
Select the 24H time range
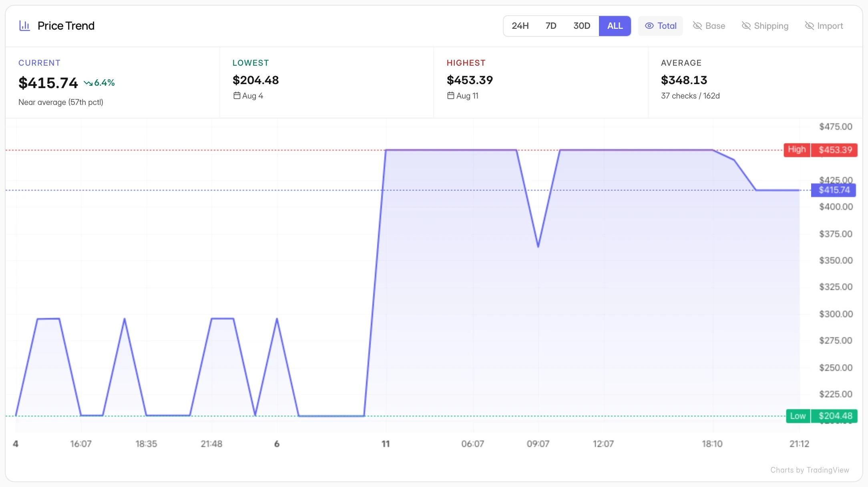click(x=520, y=26)
